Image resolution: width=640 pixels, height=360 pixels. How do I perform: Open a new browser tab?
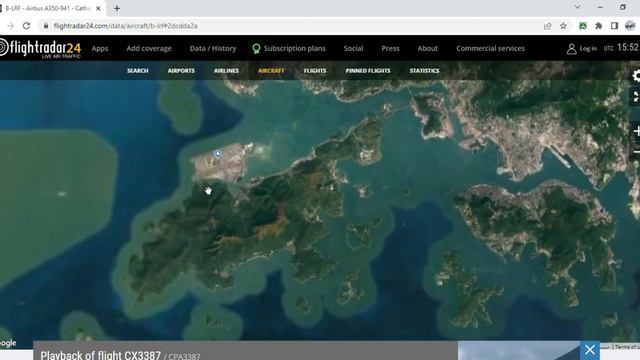pos(117,8)
